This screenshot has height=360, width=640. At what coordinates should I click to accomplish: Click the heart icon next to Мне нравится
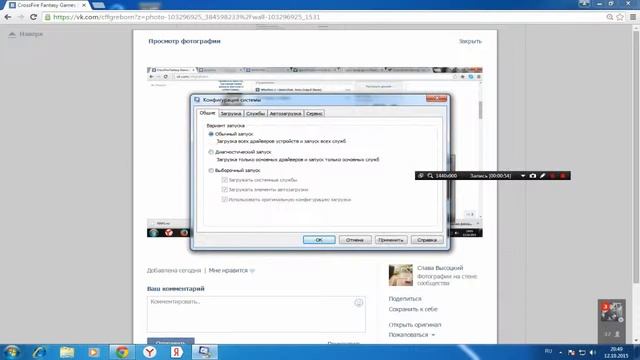252,271
